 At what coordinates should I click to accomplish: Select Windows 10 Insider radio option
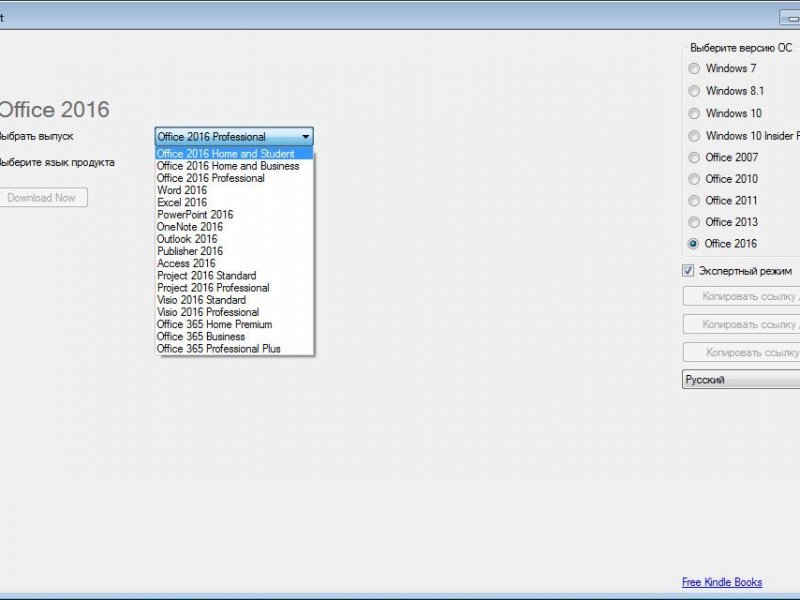(x=694, y=136)
